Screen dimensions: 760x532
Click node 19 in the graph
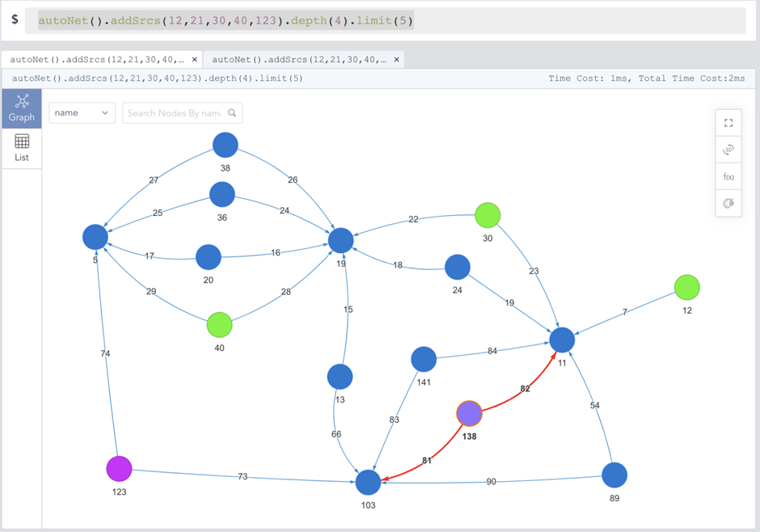tap(340, 240)
